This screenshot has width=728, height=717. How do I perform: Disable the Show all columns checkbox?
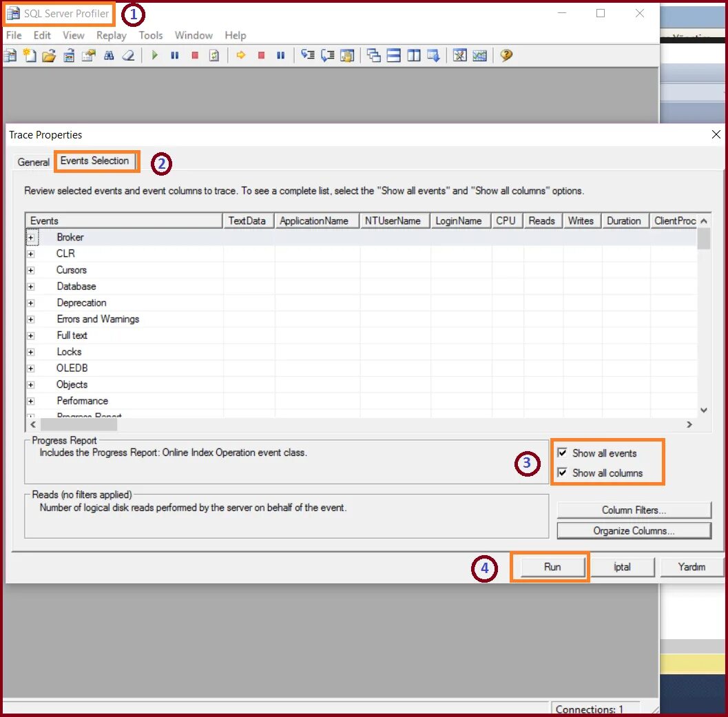[562, 472]
